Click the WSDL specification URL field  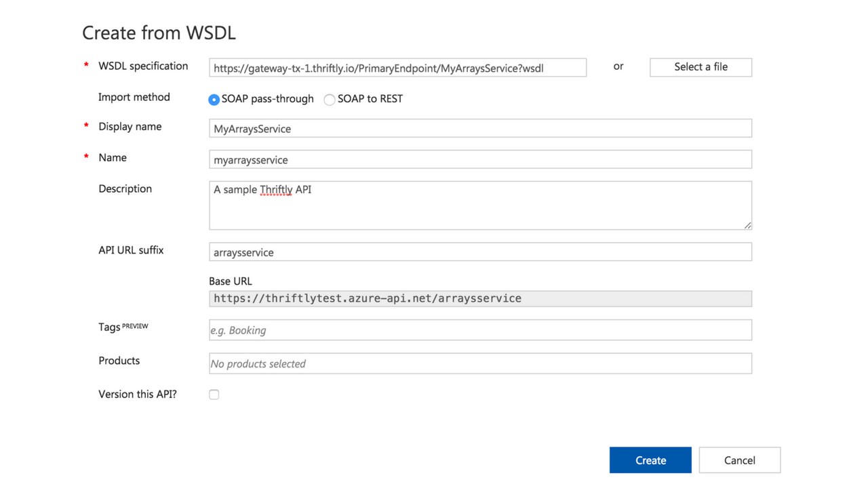[397, 68]
